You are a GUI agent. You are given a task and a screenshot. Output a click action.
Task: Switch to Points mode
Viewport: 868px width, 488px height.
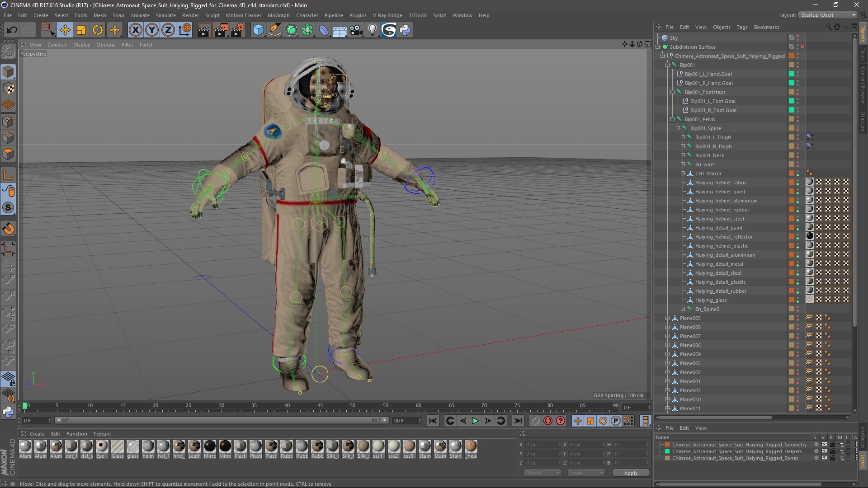[x=8, y=122]
